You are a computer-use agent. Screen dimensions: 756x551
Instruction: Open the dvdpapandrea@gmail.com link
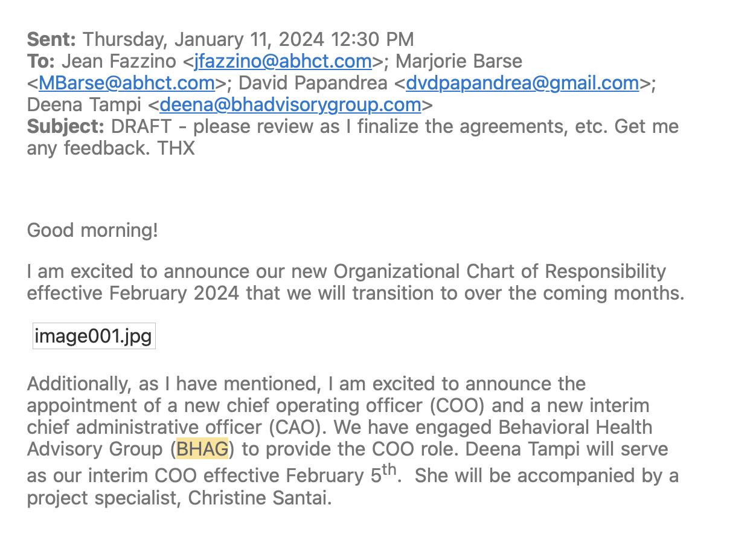[x=522, y=83]
